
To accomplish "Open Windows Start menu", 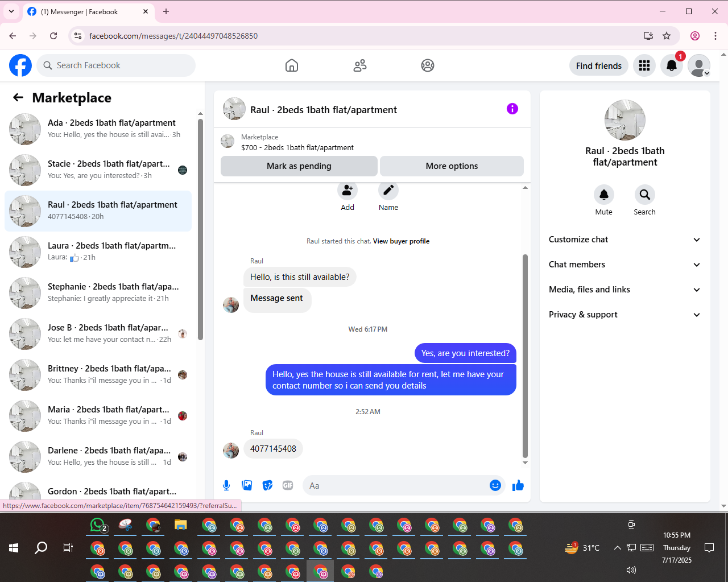I will 14,548.
